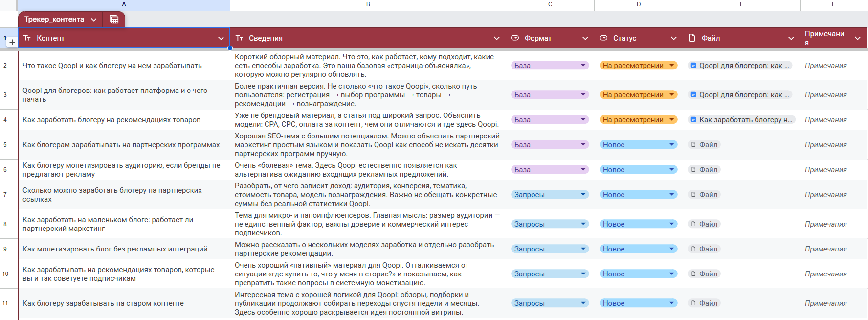This screenshot has width=868, height=320.
Task: Click the dropdown-type icon in Формат header
Action: (x=515, y=38)
